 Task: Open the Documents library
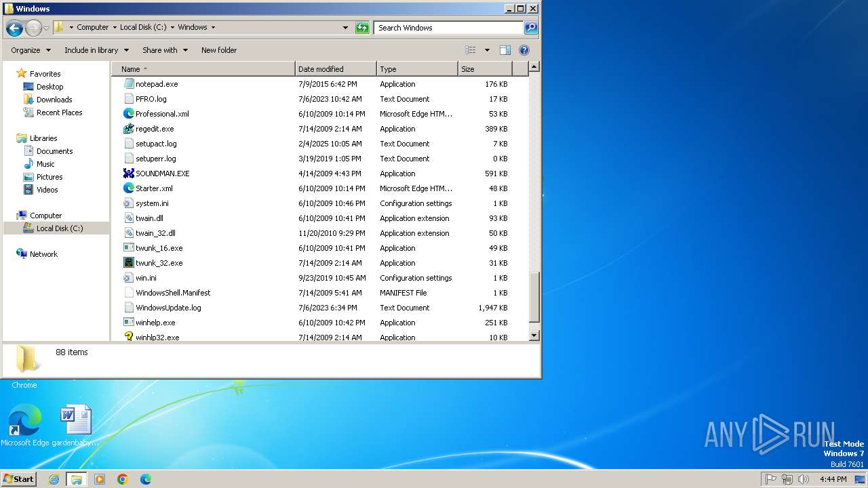click(x=54, y=151)
